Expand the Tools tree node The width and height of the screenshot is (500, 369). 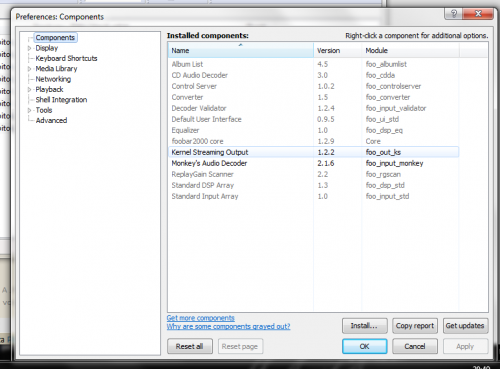coord(30,110)
